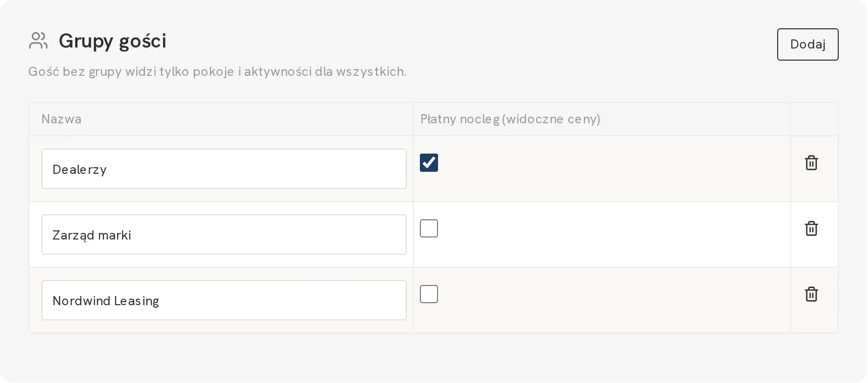Viewport: 868px width, 383px height.
Task: Click the Nazwa column header
Action: [x=62, y=119]
